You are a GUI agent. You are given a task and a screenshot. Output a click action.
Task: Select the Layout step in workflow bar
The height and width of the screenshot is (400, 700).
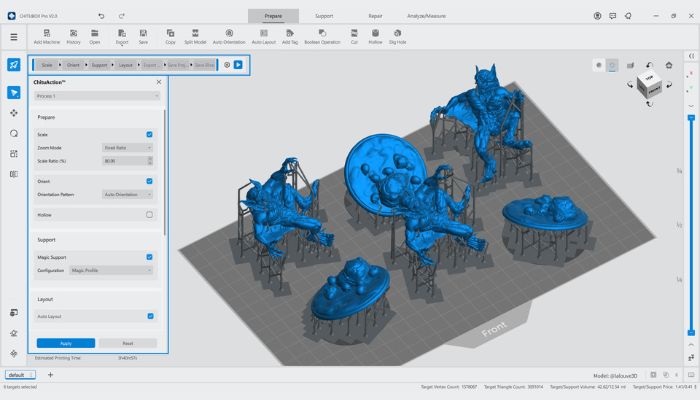tap(125, 65)
